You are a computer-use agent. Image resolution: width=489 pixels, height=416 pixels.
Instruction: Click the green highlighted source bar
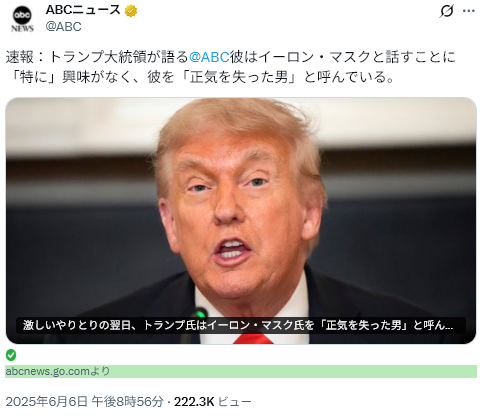point(241,371)
